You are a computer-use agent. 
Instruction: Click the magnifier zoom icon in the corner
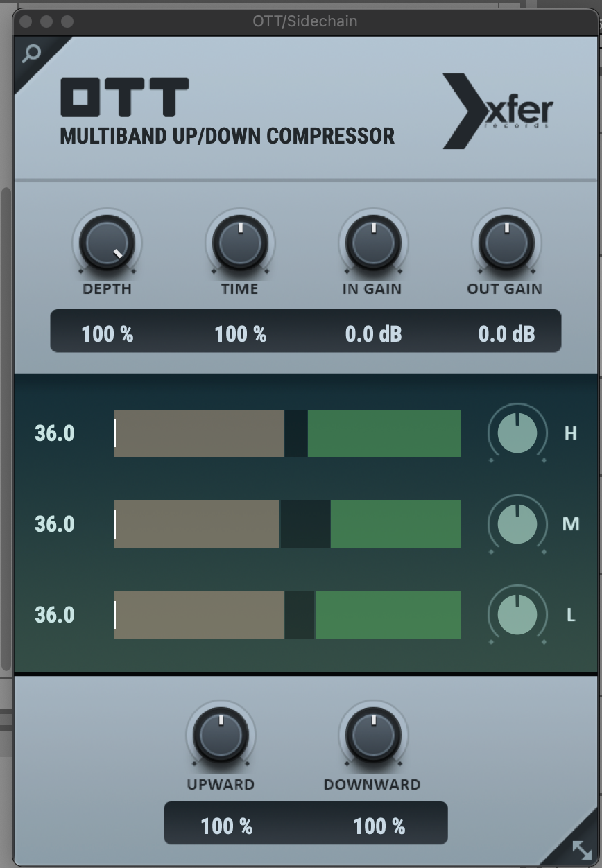[31, 53]
